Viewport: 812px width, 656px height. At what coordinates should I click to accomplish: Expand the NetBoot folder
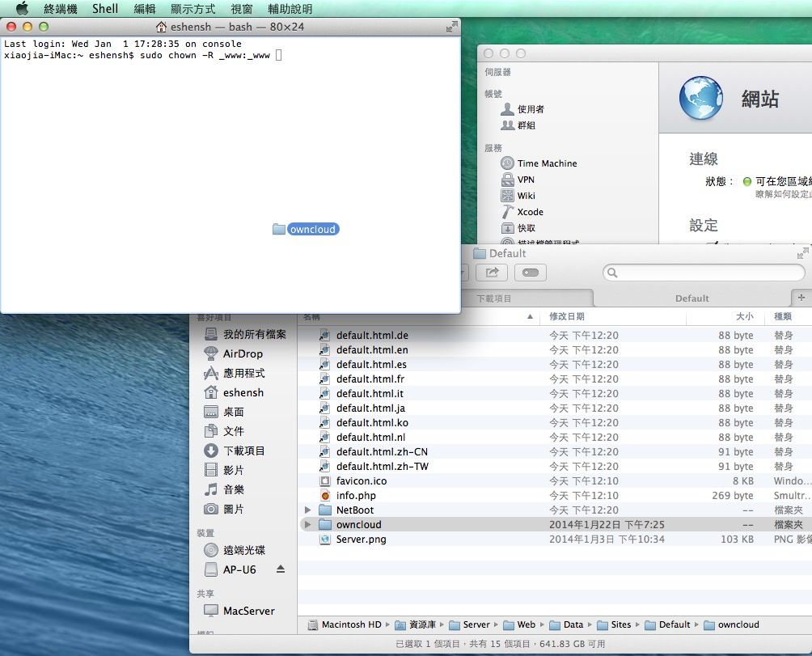(x=307, y=510)
